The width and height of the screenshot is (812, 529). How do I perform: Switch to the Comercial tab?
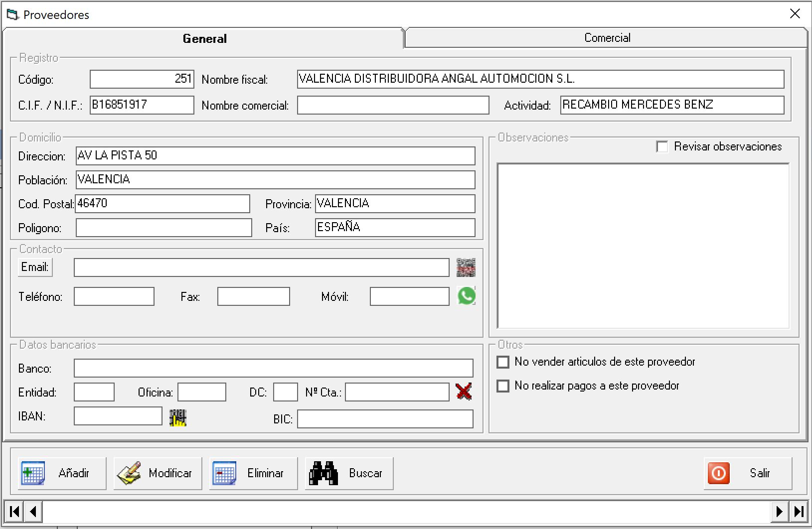[x=607, y=38]
